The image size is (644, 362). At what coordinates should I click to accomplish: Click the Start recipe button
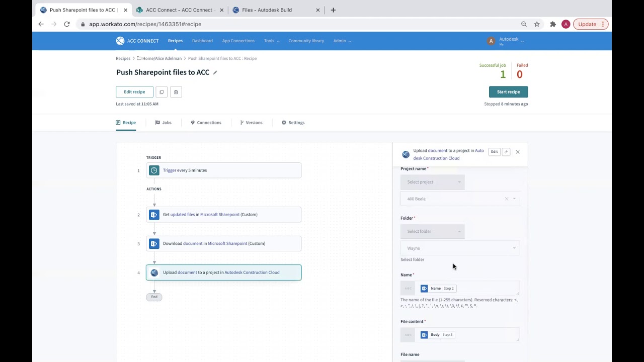[x=508, y=92]
